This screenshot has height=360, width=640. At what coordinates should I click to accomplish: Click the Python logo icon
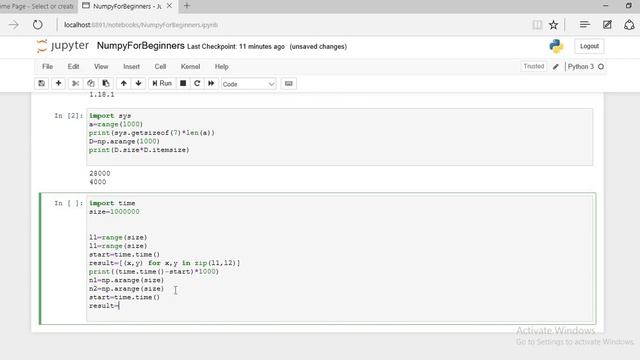(556, 46)
